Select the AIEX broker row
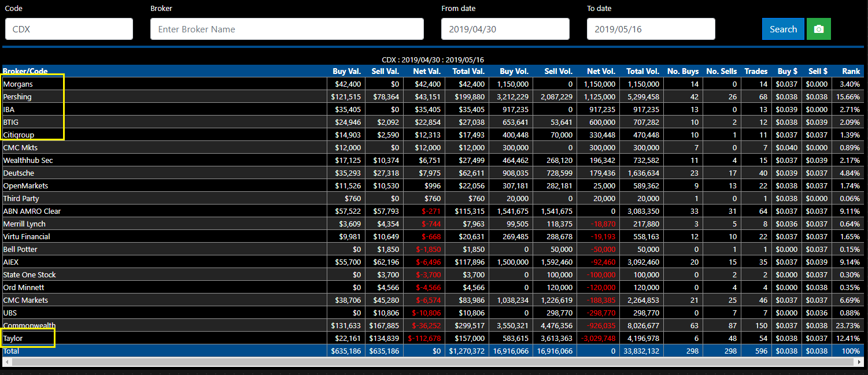 (432, 262)
